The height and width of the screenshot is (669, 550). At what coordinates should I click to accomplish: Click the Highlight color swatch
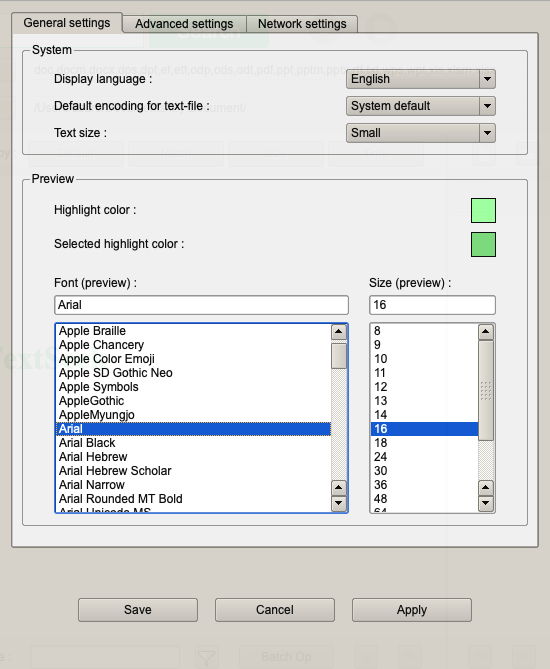[x=483, y=210]
